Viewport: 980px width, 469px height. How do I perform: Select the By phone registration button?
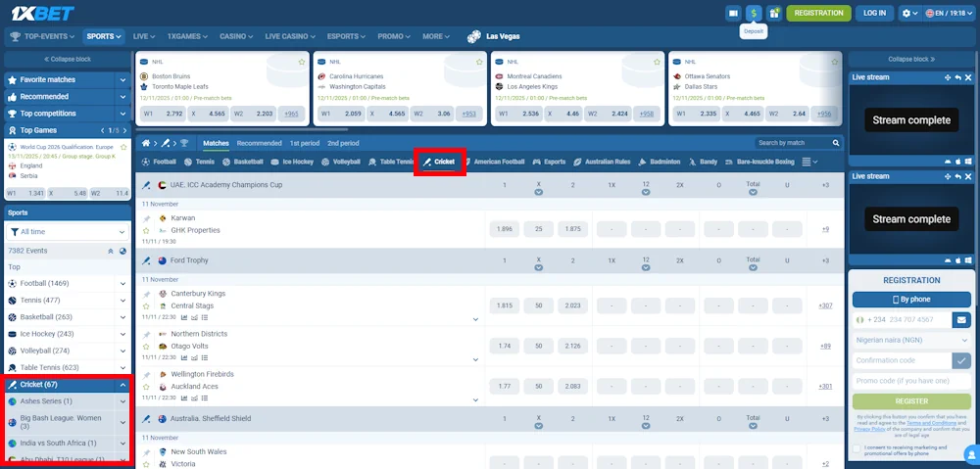point(911,300)
